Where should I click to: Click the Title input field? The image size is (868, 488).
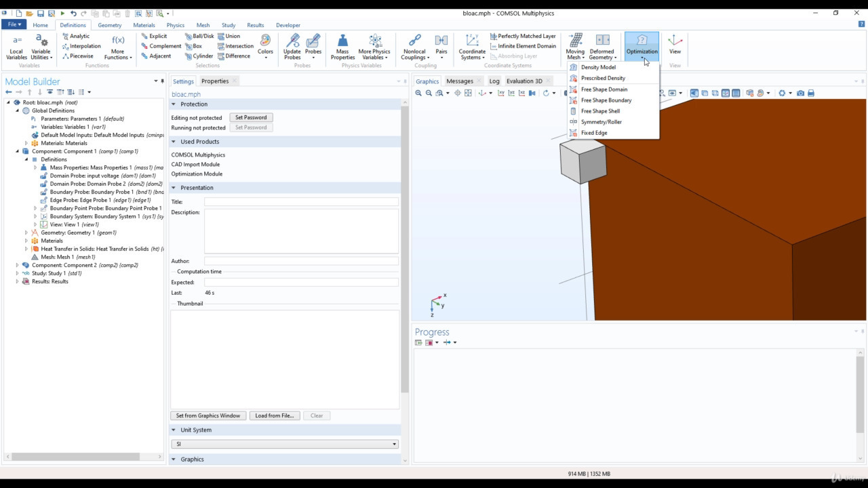pyautogui.click(x=302, y=202)
